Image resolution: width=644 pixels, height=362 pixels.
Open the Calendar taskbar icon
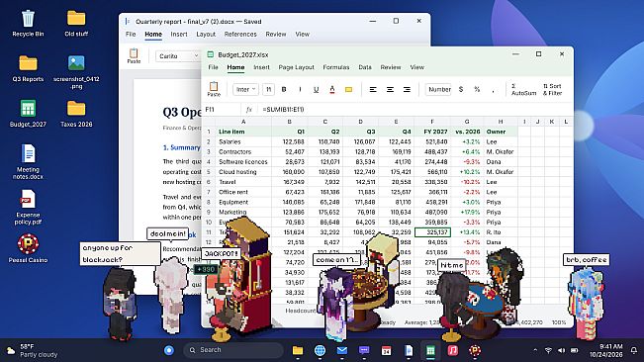386,350
